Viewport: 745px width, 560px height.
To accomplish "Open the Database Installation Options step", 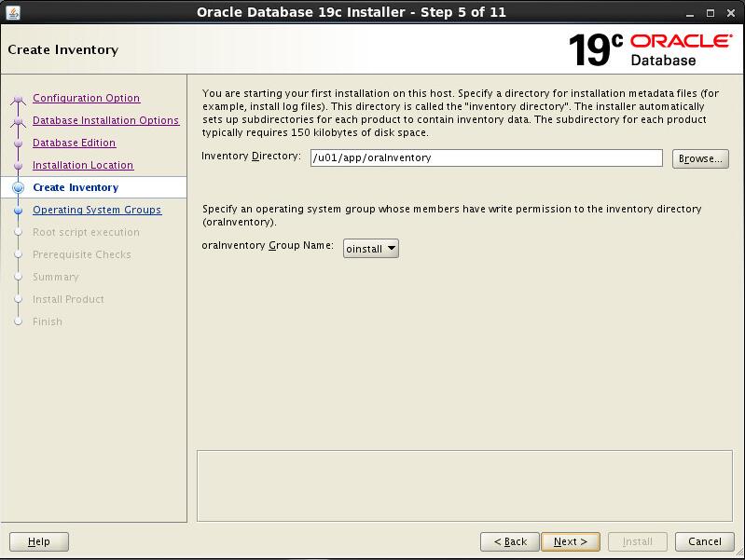I will (105, 120).
